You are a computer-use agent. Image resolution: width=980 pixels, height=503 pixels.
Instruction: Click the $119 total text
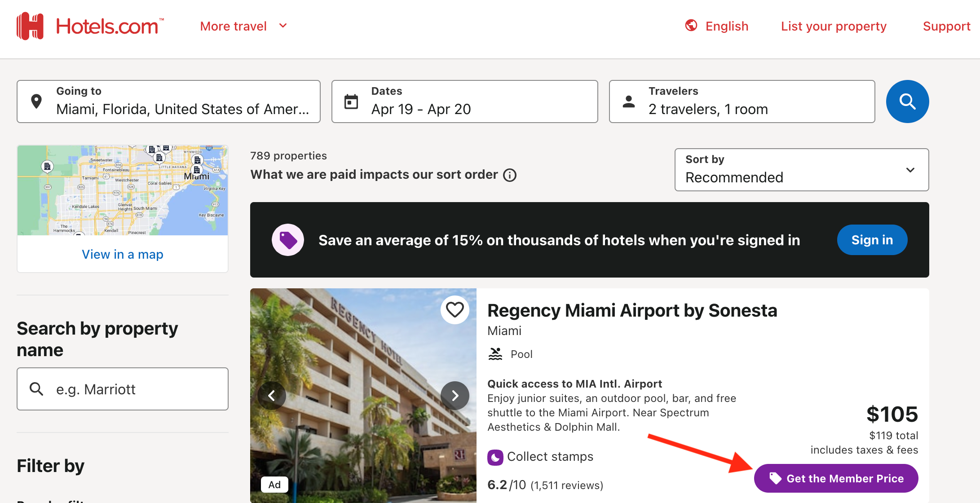893,436
